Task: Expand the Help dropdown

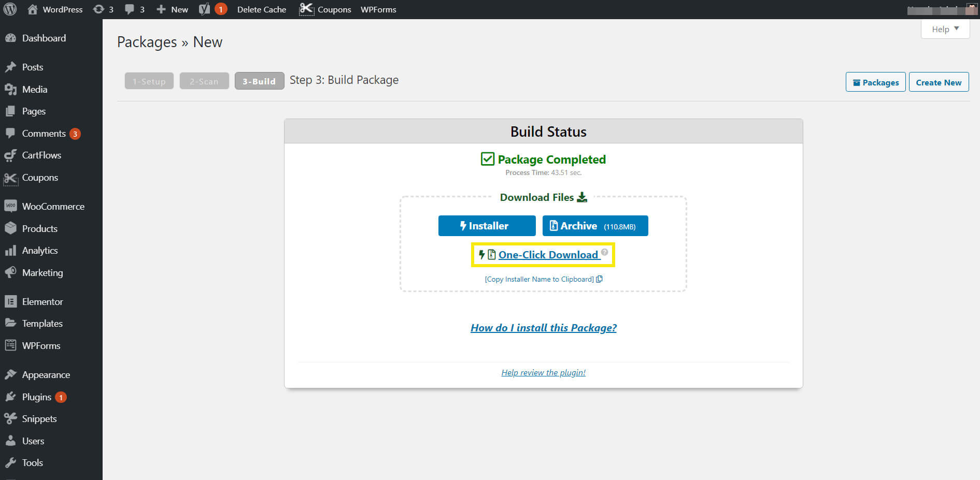Action: coord(945,29)
